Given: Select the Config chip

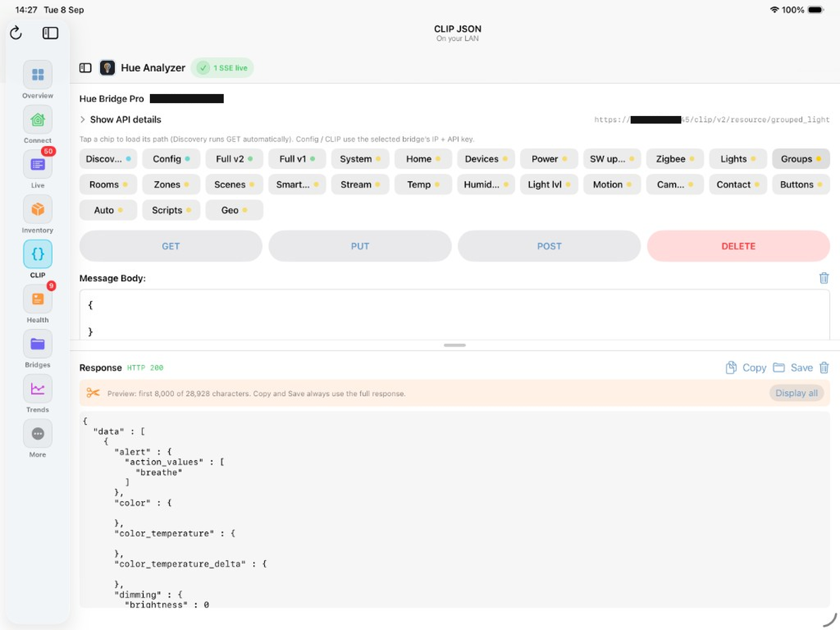Looking at the screenshot, I should point(171,159).
